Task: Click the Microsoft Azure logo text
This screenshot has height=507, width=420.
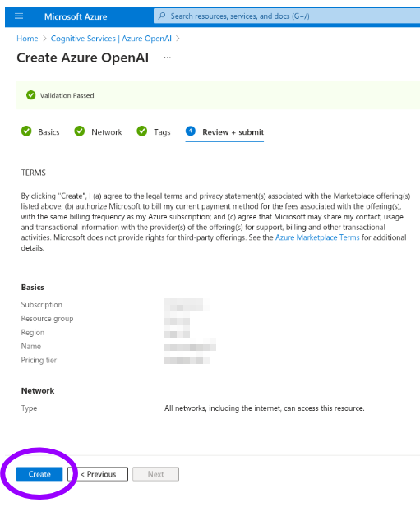Action: 76,16
